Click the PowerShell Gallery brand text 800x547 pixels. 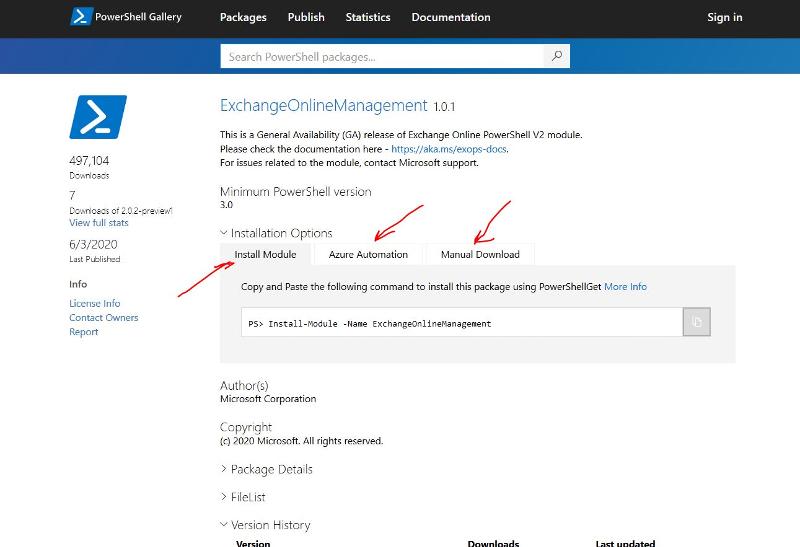click(x=138, y=17)
